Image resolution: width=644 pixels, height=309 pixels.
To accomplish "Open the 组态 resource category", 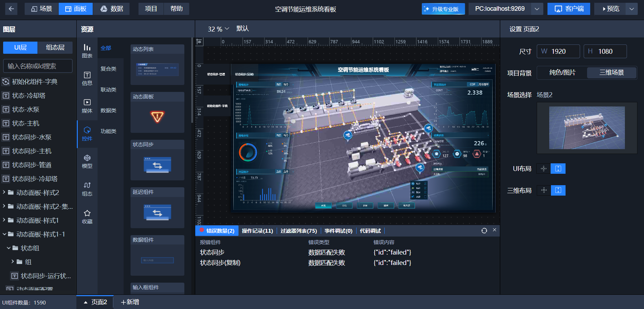I will click(87, 189).
